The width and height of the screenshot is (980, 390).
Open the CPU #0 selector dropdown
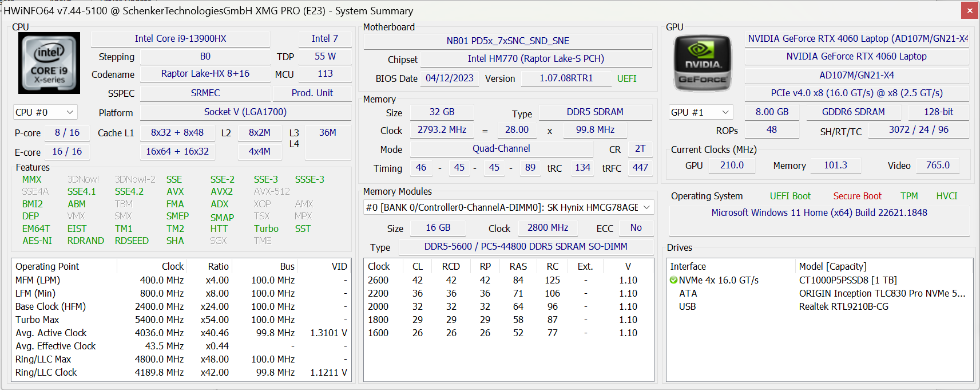click(45, 112)
